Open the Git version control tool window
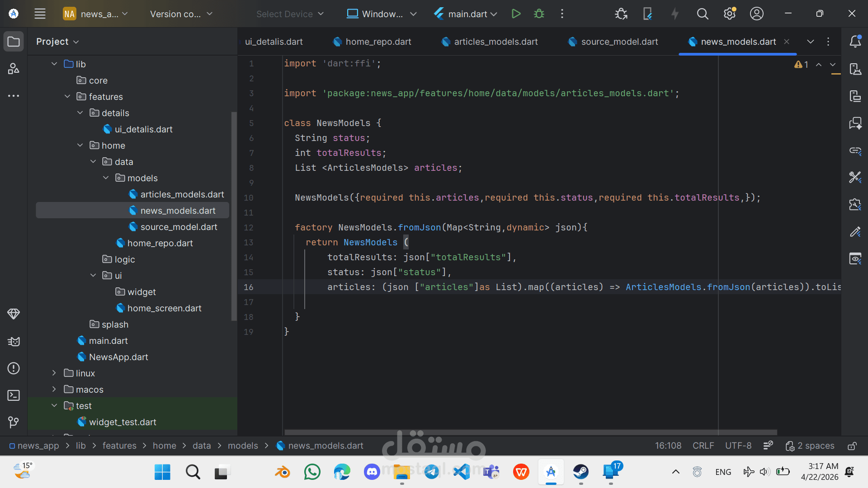This screenshot has width=868, height=488. (x=14, y=422)
